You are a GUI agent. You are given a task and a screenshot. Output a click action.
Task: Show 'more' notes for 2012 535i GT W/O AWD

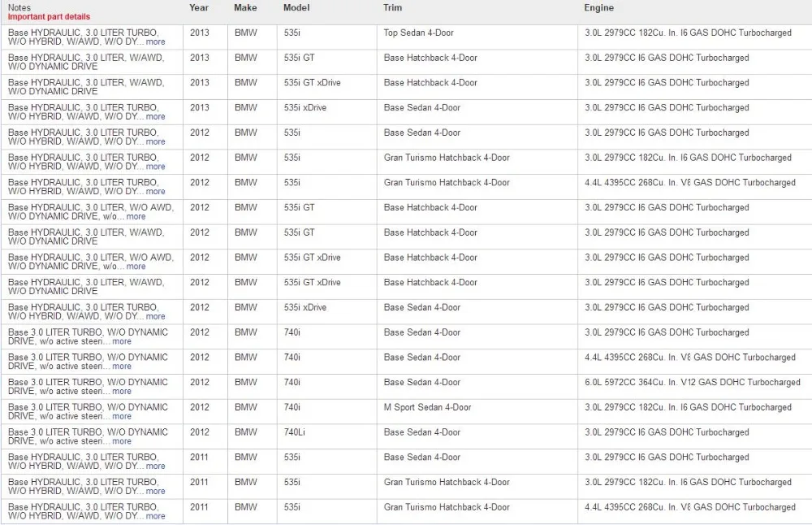(x=136, y=217)
